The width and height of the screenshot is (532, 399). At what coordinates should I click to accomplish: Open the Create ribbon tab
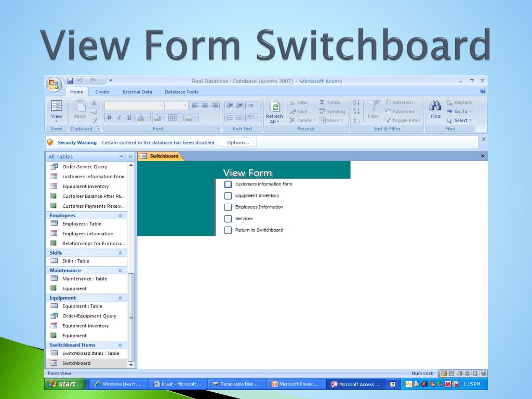(x=102, y=91)
